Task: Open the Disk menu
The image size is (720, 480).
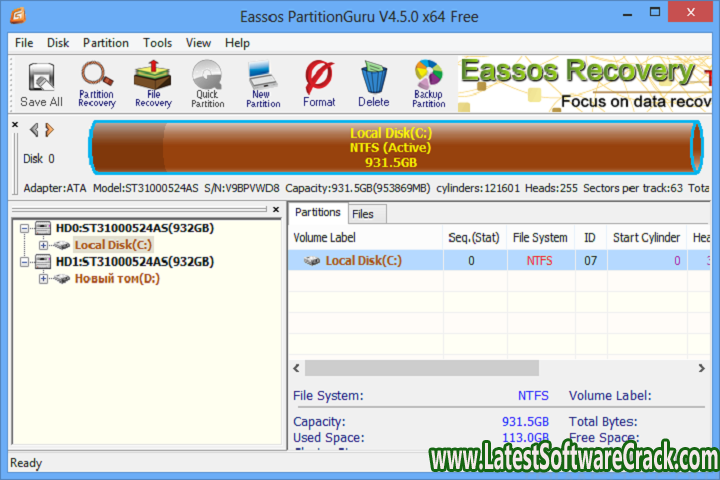Action: click(58, 43)
